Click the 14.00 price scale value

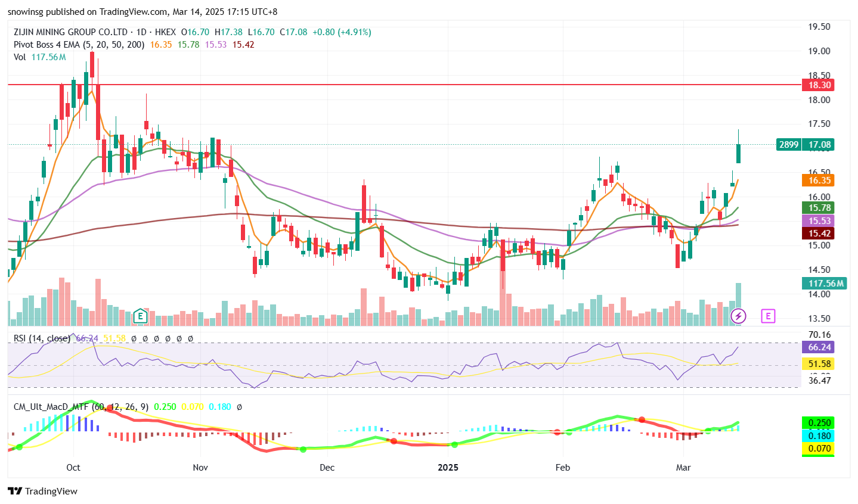click(x=819, y=294)
